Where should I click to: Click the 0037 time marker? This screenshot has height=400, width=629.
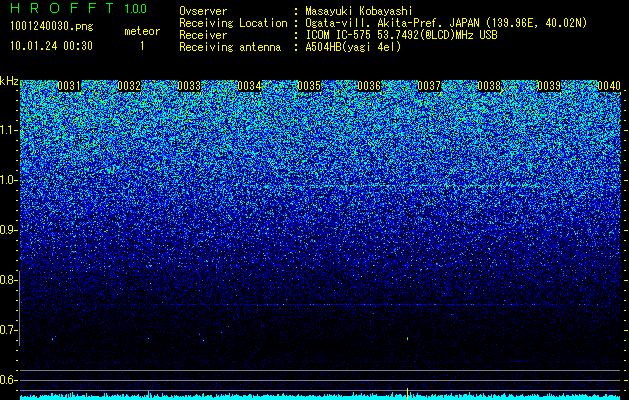[x=429, y=86]
